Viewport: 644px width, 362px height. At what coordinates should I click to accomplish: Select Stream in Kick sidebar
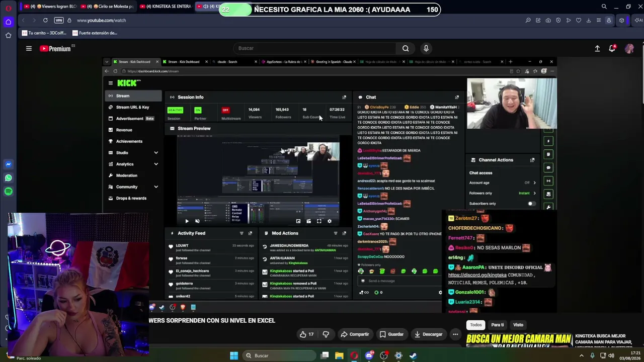coord(133,96)
